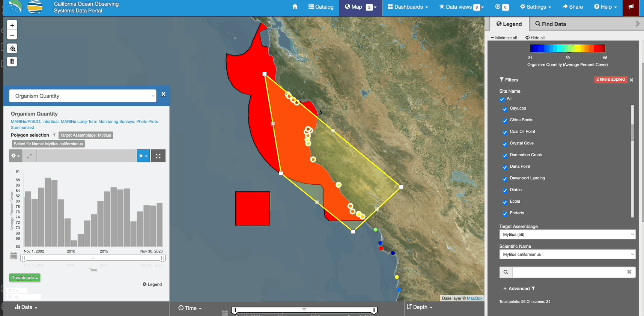Click the polygon selection filter funnel icon
This screenshot has height=316, width=644.
(x=54, y=135)
